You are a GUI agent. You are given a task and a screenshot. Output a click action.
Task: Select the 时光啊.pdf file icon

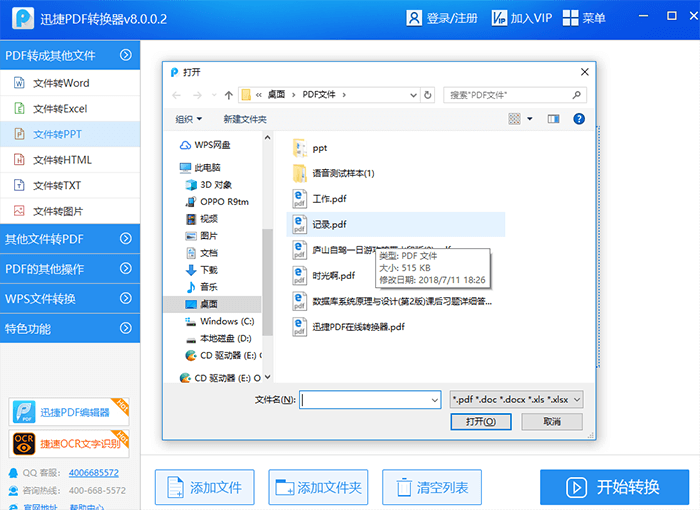click(x=300, y=276)
